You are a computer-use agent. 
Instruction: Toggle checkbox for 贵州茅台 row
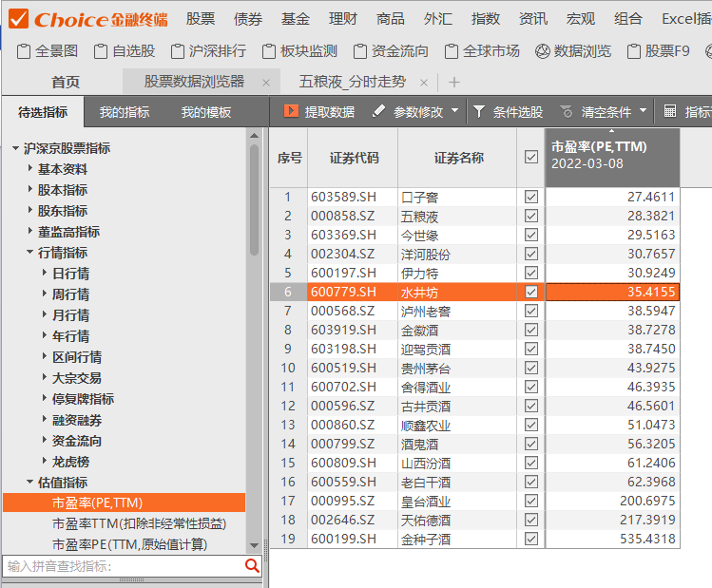point(530,369)
